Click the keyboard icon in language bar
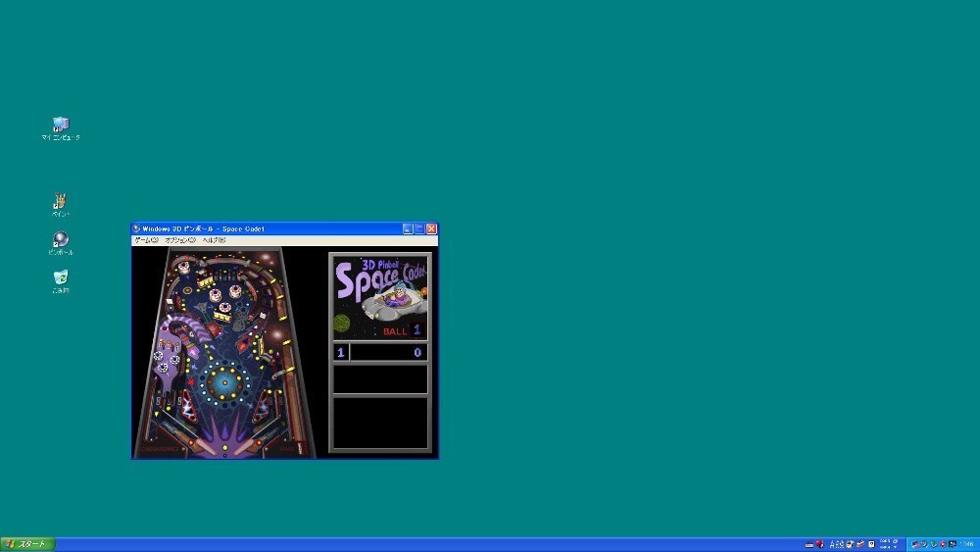 809,545
